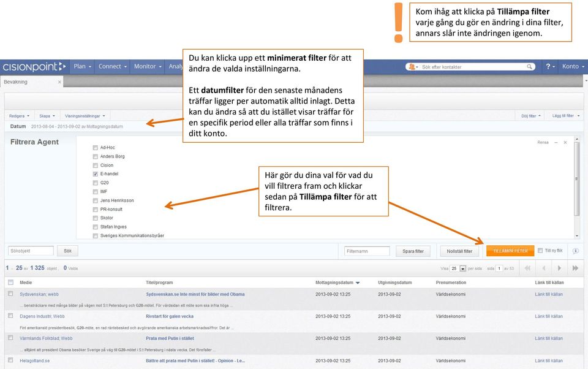Open Länk till källan for Värmlands Folkblad

549,338
